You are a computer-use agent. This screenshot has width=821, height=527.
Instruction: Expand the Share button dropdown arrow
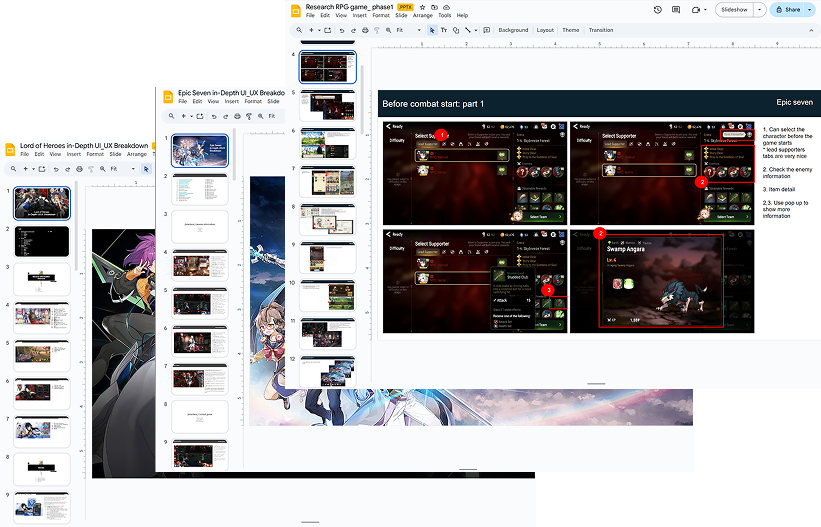810,9
